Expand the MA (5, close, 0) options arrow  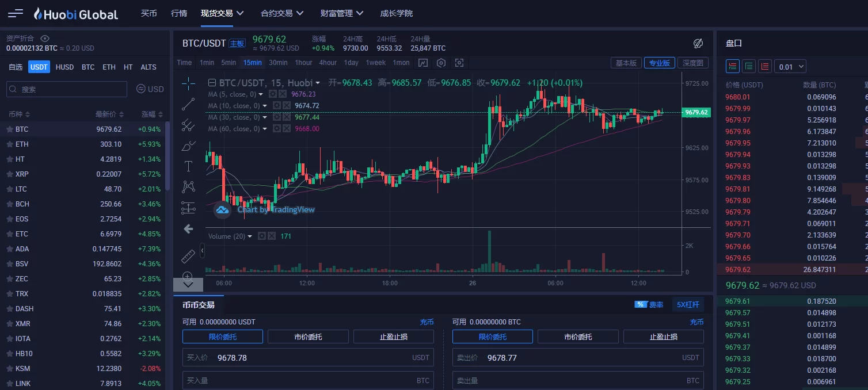point(261,94)
